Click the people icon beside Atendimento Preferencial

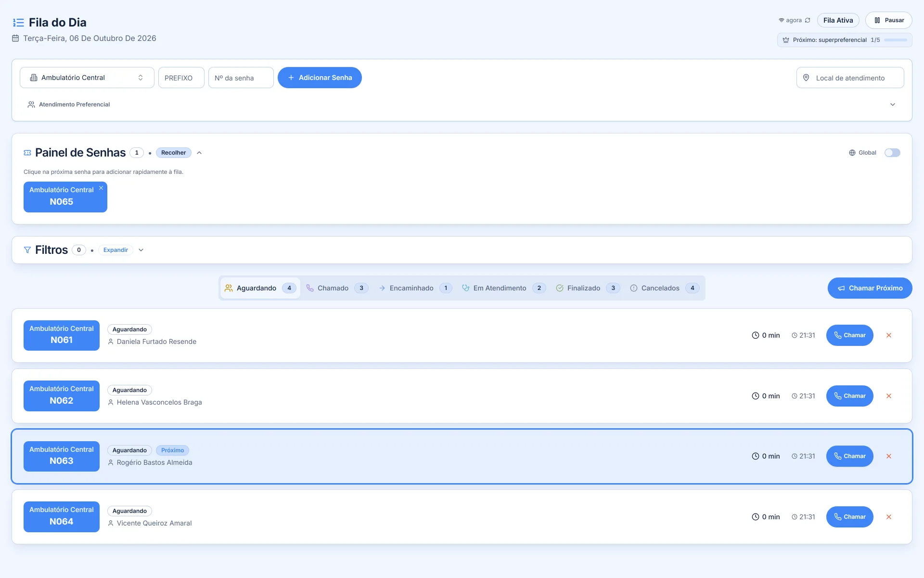31,105
